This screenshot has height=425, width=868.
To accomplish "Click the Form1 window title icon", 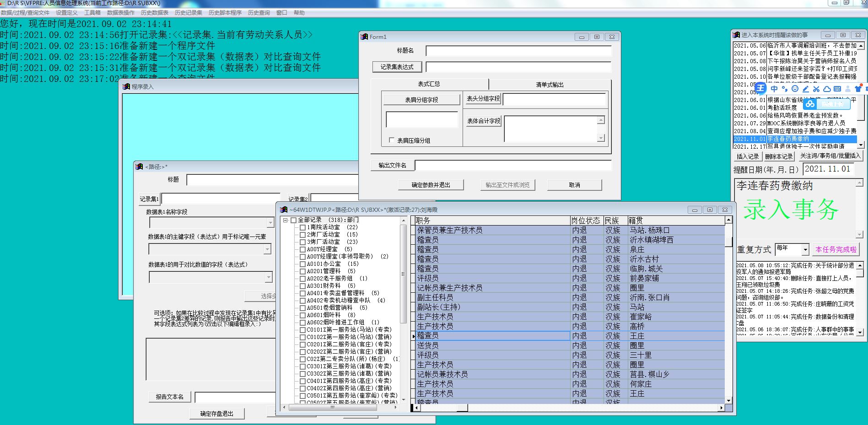I will 364,37.
